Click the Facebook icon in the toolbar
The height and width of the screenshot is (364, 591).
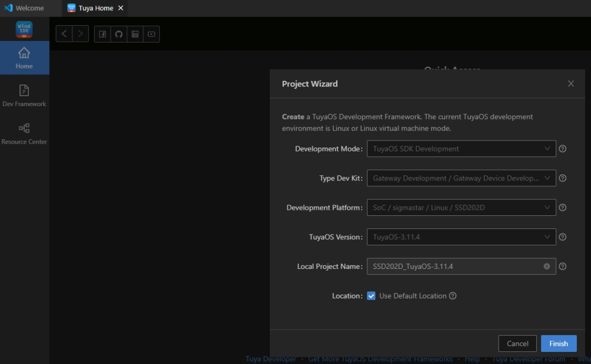click(102, 34)
